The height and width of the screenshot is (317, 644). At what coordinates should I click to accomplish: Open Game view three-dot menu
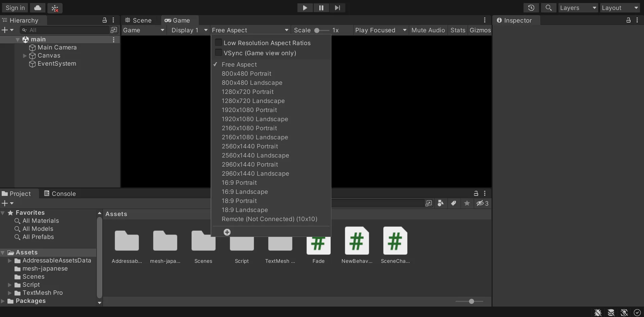pyautogui.click(x=485, y=20)
